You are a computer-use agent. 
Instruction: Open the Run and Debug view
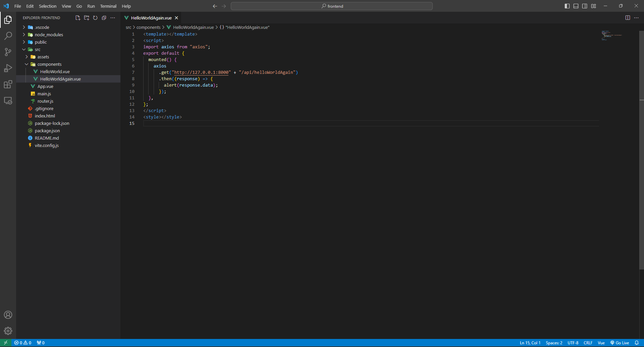tap(8, 68)
